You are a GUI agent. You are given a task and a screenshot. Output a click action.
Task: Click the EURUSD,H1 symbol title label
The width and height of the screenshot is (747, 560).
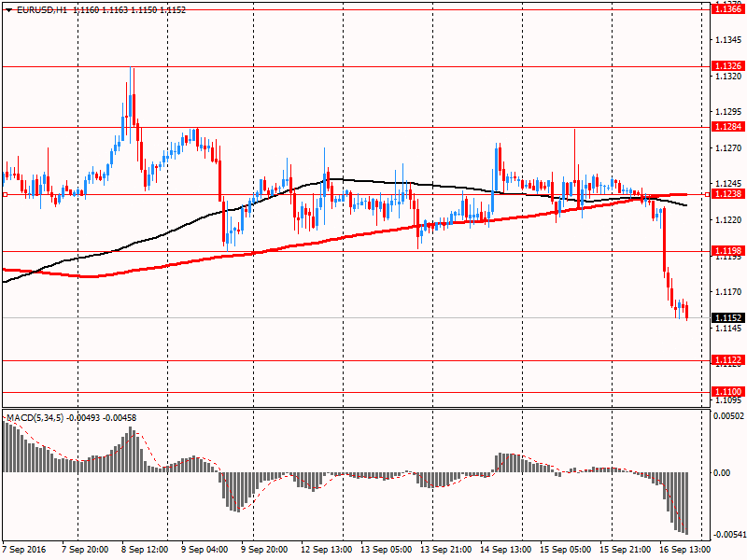(x=41, y=9)
